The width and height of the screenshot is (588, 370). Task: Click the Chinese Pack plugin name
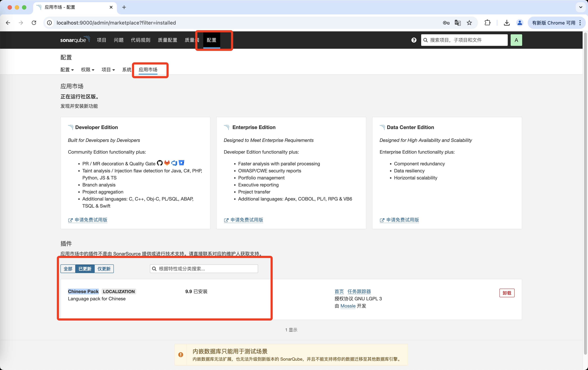click(83, 291)
